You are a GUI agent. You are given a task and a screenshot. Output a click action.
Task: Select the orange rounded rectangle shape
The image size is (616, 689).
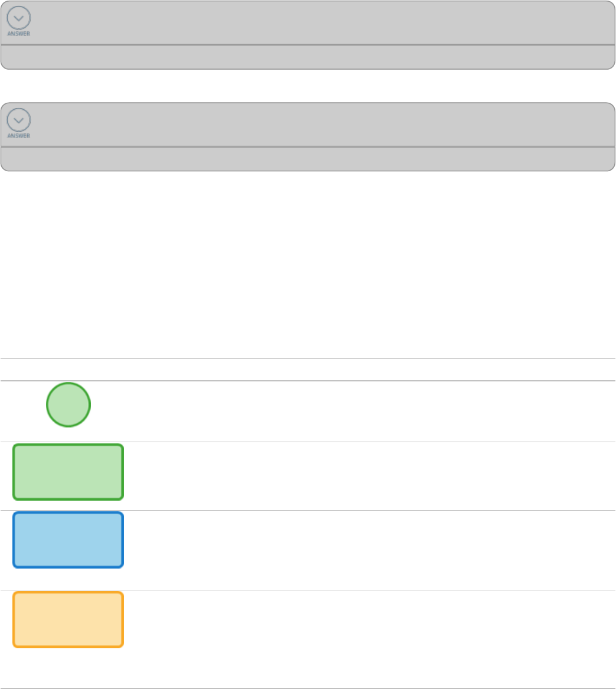click(x=68, y=619)
